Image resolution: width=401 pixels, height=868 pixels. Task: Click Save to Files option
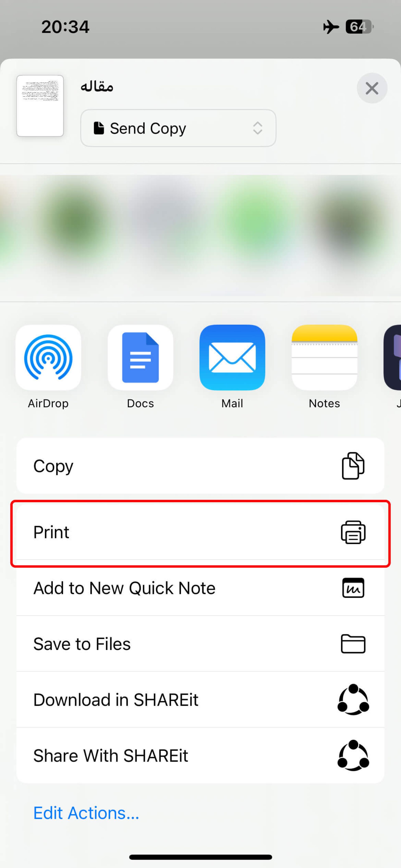[x=200, y=644]
